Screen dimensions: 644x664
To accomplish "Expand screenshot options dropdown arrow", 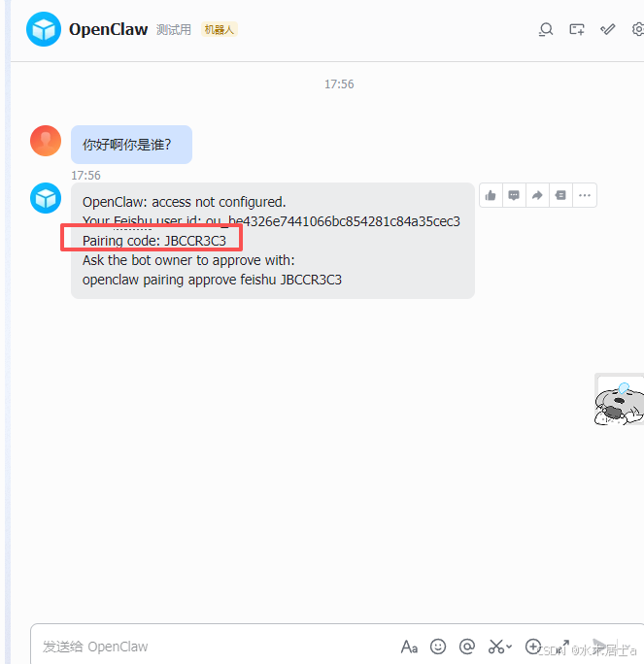I will tap(509, 647).
